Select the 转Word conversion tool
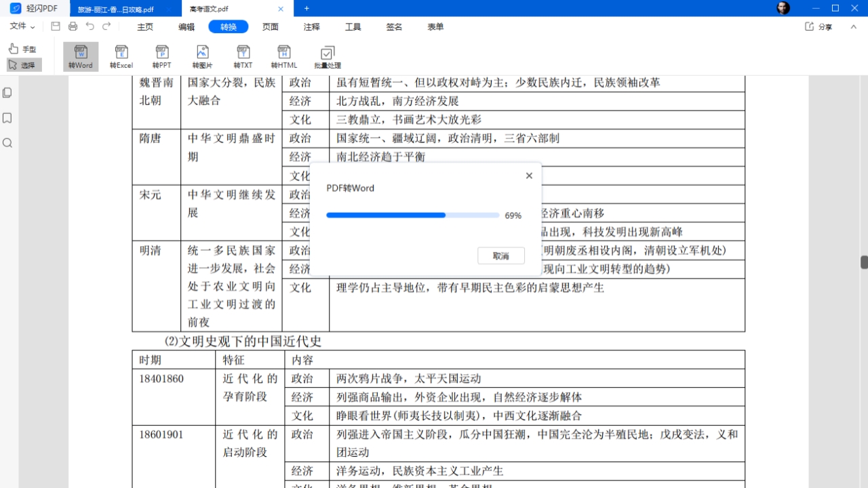 coord(80,56)
